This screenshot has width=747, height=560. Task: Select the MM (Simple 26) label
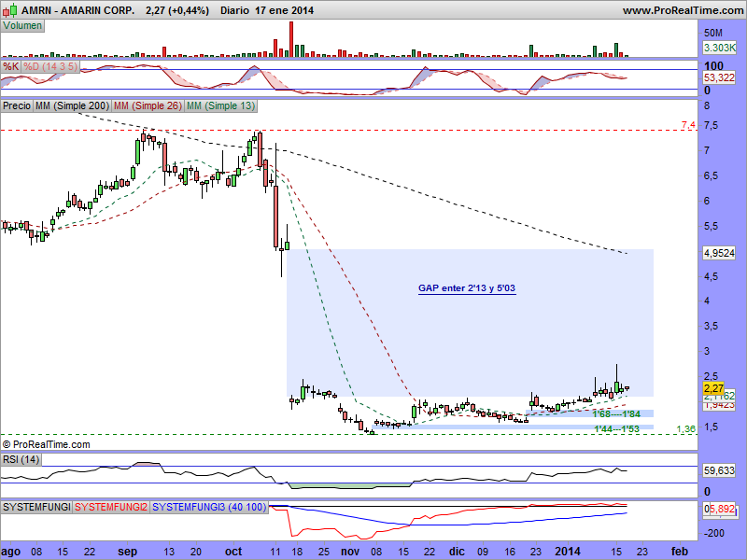point(148,105)
